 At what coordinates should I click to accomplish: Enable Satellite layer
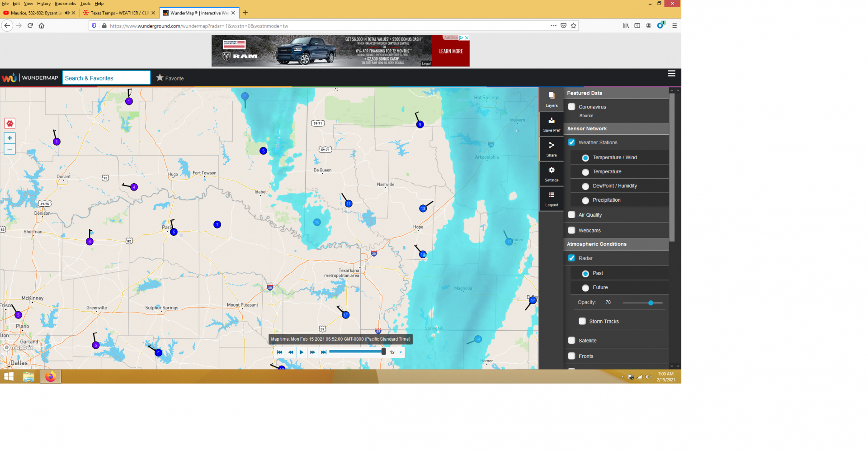(x=571, y=340)
